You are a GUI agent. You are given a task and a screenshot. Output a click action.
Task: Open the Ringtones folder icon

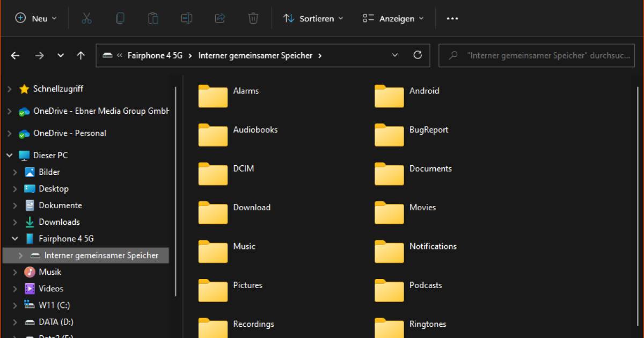coord(389,327)
